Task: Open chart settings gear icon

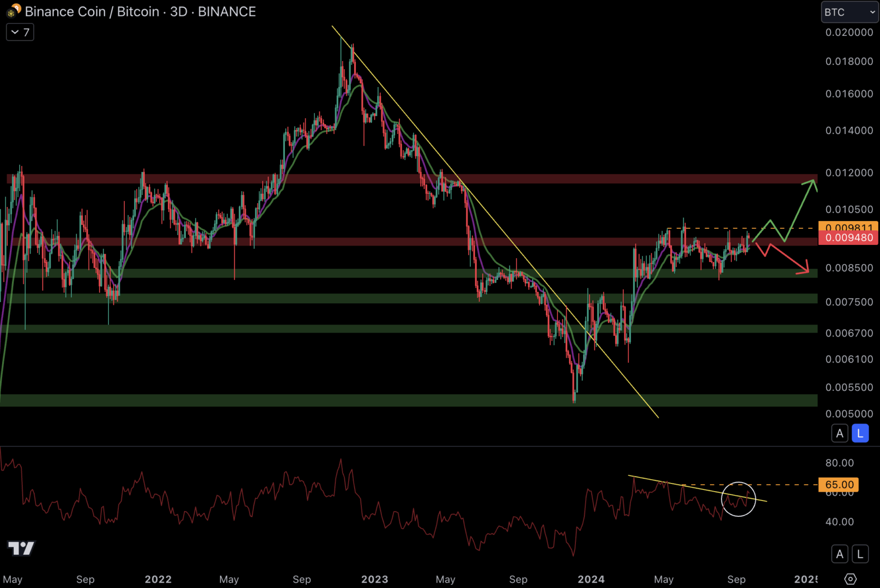Action: pyautogui.click(x=850, y=579)
